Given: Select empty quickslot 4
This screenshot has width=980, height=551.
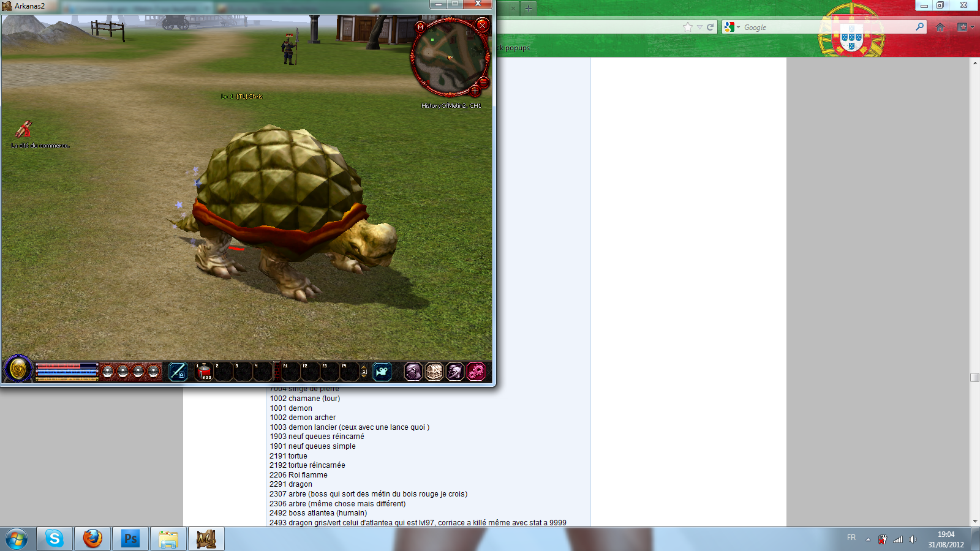Looking at the screenshot, I should tap(263, 371).
